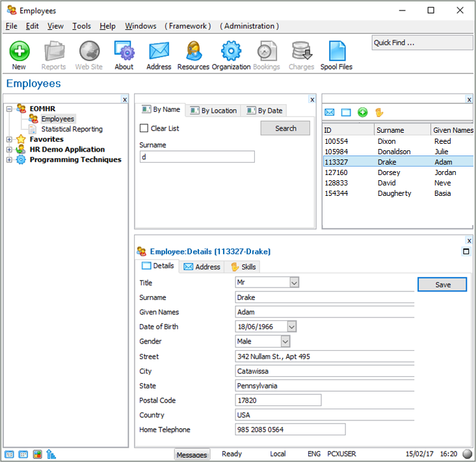Click the New employee toolbar icon
This screenshot has height=462, width=476.
[19, 51]
